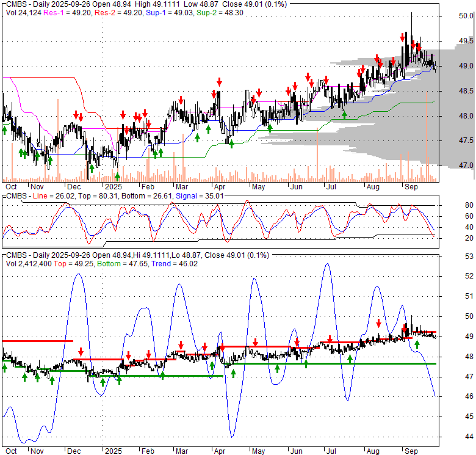The width and height of the screenshot is (476, 455).
Task: Click 'Nov' on the bottom chart time axis
Action: tap(37, 451)
